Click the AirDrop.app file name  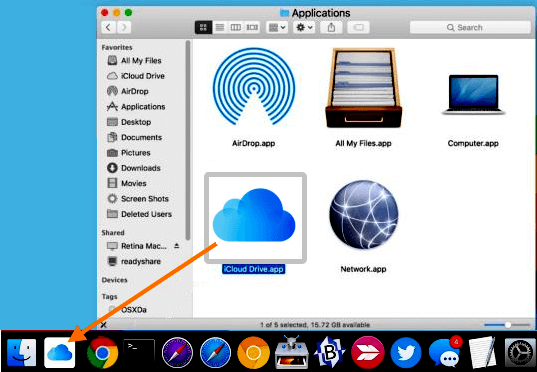pyautogui.click(x=253, y=143)
